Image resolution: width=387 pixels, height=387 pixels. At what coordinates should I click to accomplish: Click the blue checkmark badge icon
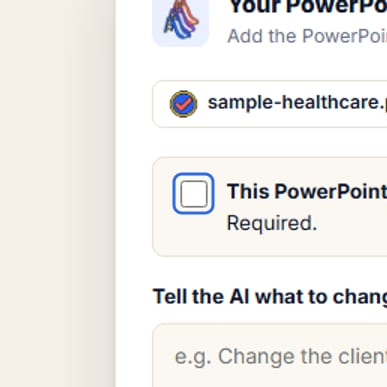(x=183, y=104)
